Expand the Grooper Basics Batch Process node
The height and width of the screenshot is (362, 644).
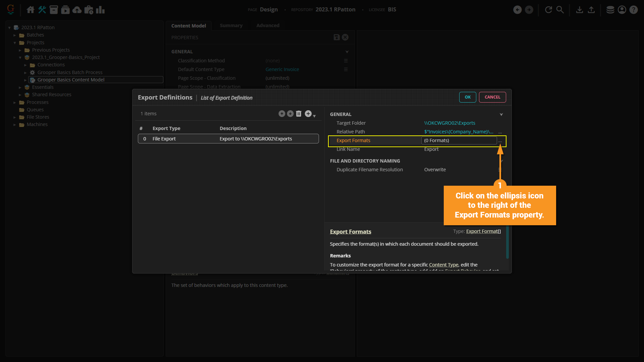point(25,73)
